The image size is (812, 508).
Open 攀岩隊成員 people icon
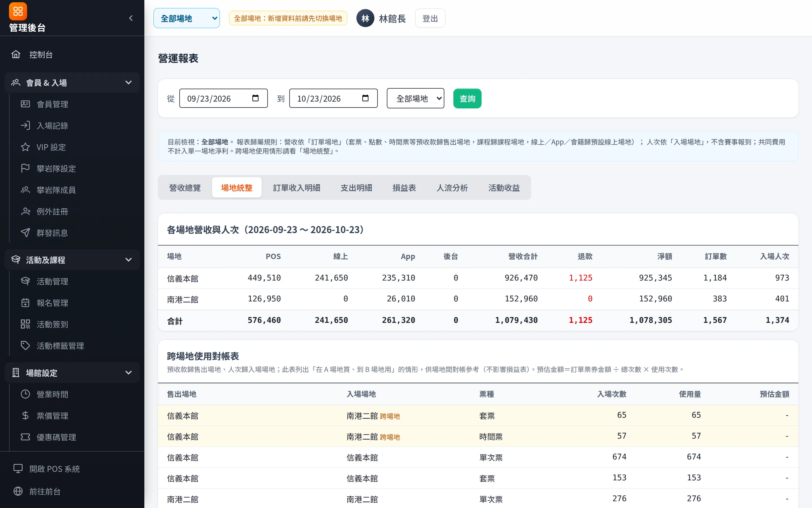point(25,190)
